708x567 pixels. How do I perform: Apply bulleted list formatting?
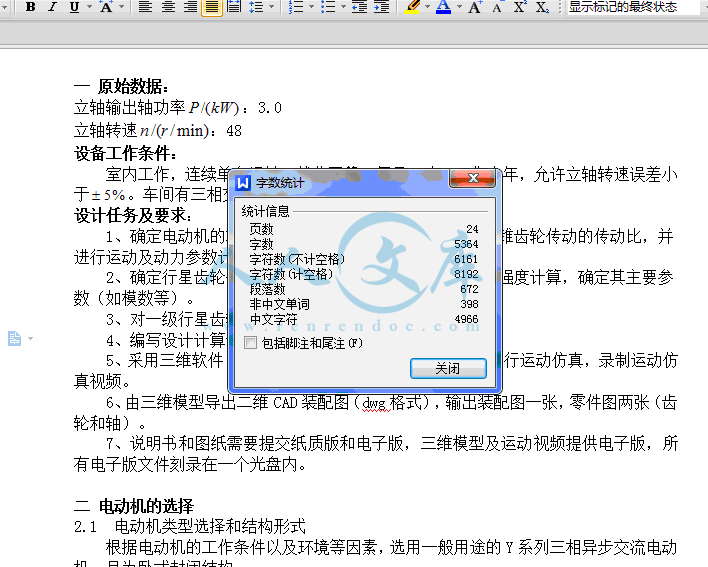click(x=328, y=7)
